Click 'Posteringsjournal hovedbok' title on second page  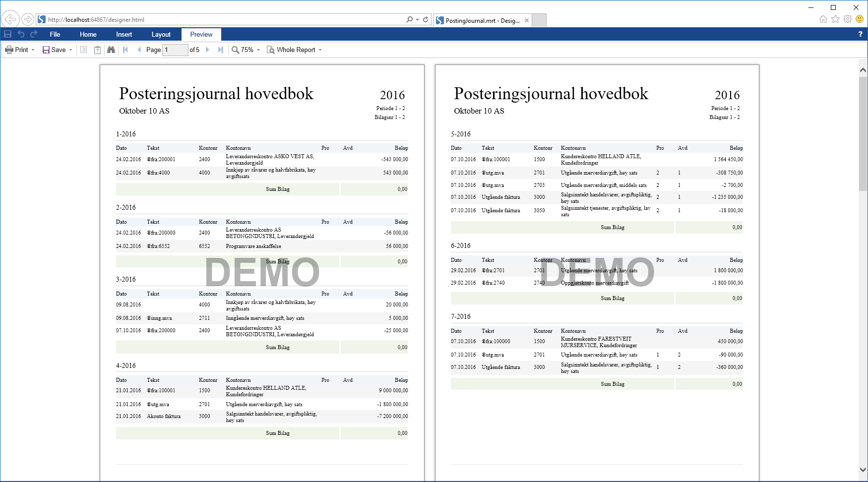[551, 94]
